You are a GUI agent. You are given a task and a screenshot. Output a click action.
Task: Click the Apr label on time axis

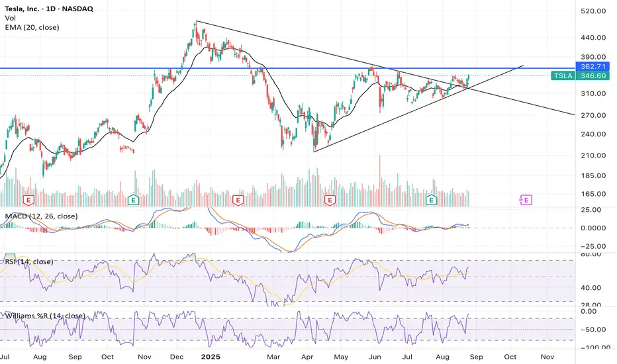[x=307, y=357]
